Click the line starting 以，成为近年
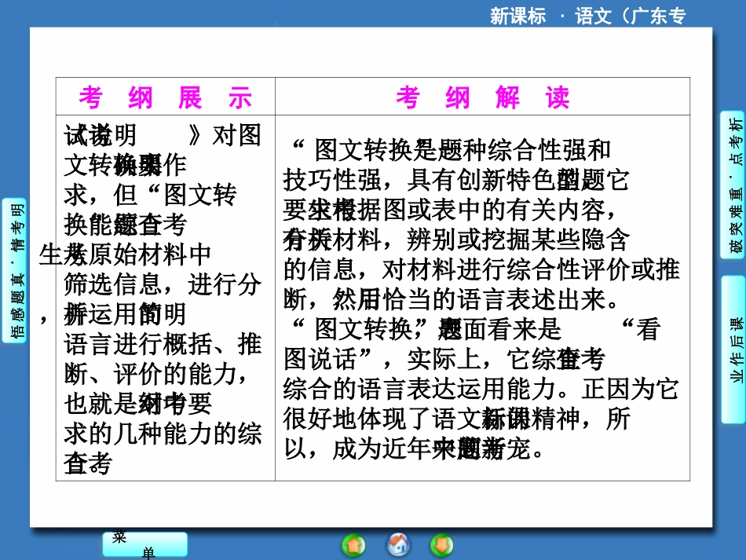The image size is (746, 560). click(x=414, y=448)
